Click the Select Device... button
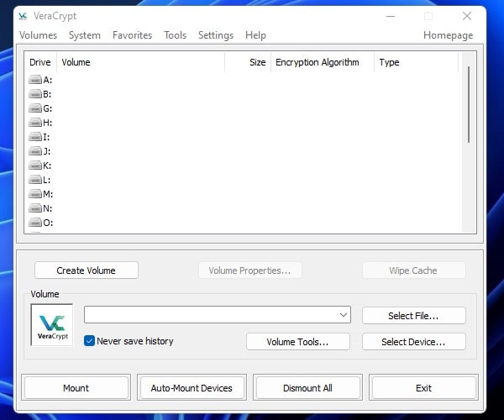Screen dimensions: 504x420 (413, 342)
